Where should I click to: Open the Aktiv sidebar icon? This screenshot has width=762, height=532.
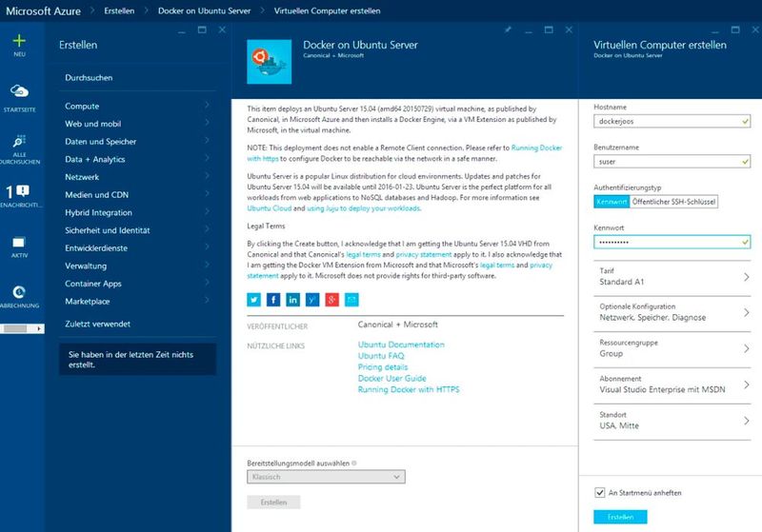click(x=19, y=243)
